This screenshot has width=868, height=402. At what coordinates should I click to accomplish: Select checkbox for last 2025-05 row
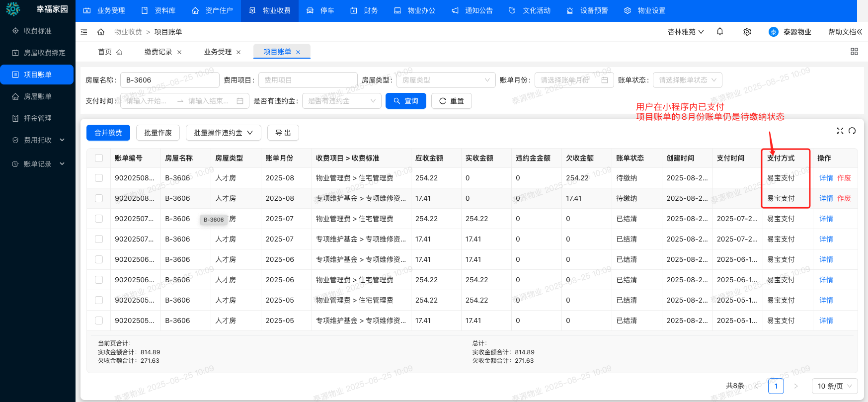click(99, 321)
